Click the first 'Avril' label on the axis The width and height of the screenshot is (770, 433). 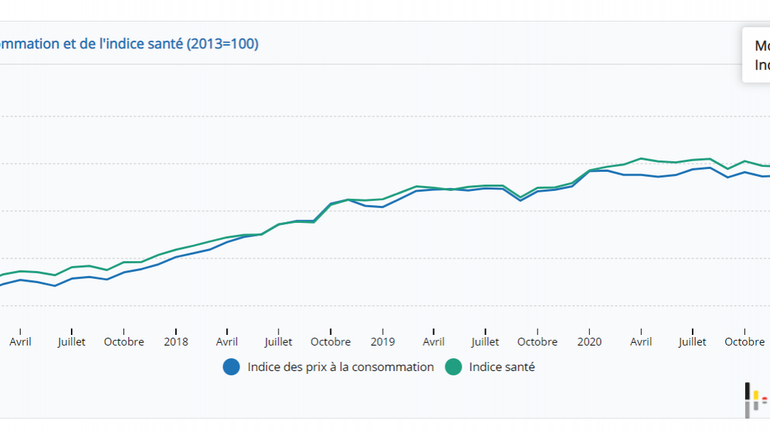(20, 341)
